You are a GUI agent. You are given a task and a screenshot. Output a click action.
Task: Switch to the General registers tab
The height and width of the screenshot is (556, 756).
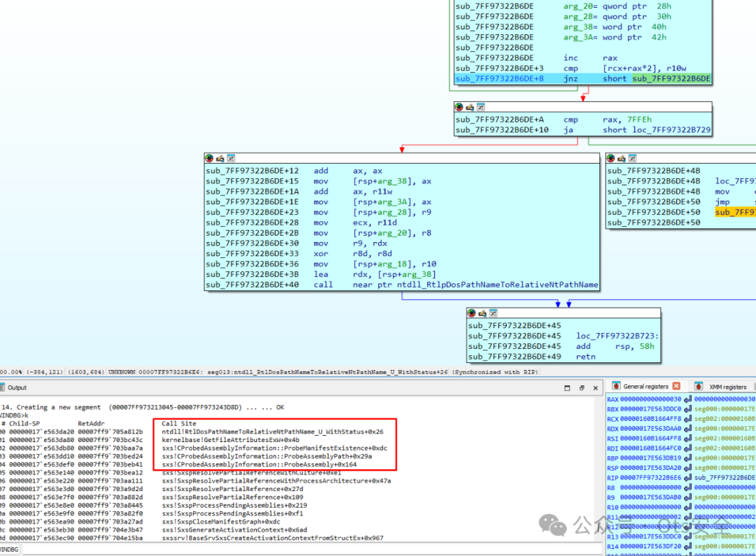[x=645, y=387]
